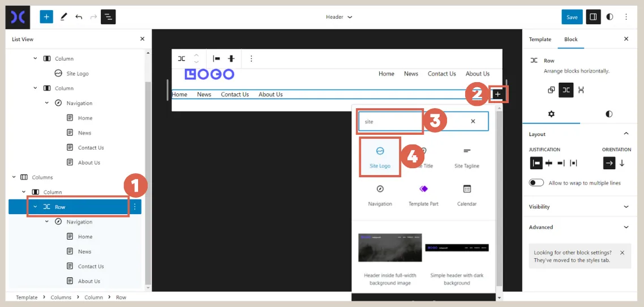Open the block inserter plus button in top toolbar

[46, 17]
